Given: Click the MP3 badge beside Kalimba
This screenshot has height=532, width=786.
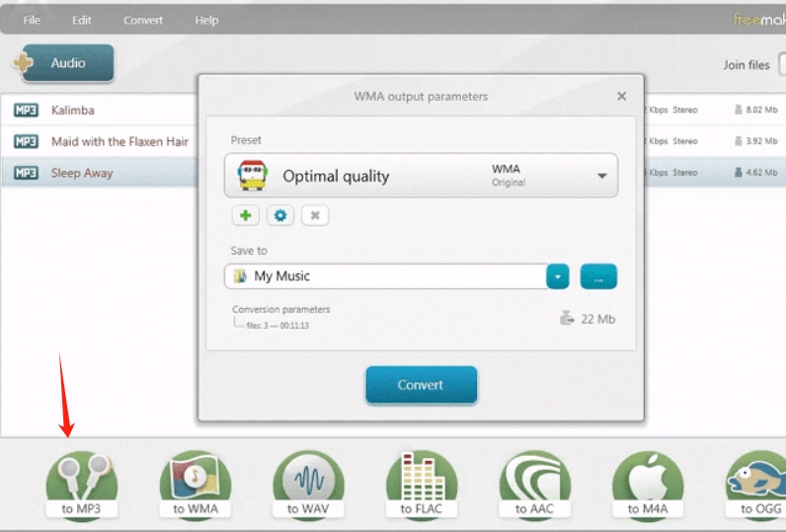Looking at the screenshot, I should point(26,110).
